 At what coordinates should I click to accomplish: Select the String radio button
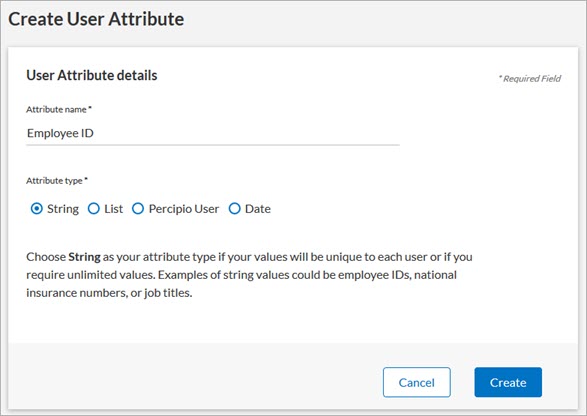click(37, 209)
